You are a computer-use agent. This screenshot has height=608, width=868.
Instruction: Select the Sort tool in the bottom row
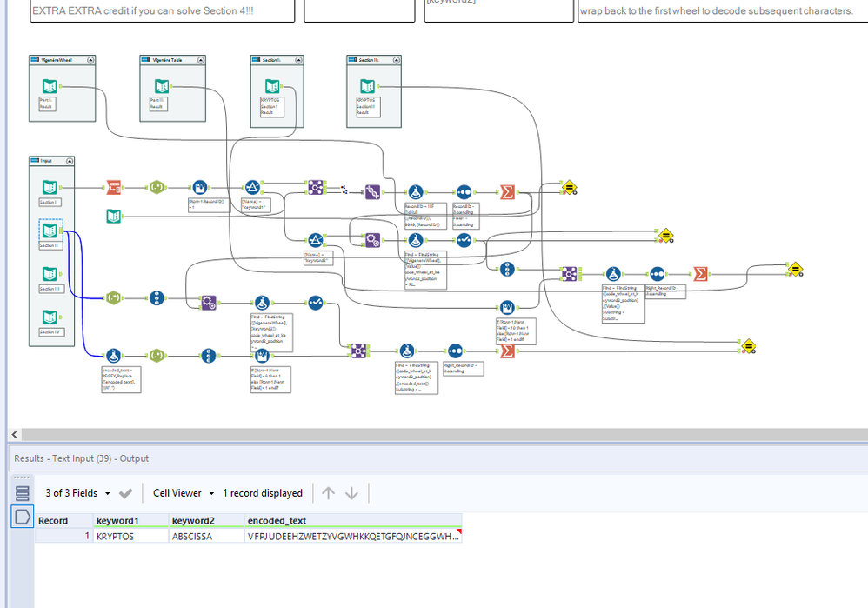pyautogui.click(x=455, y=351)
